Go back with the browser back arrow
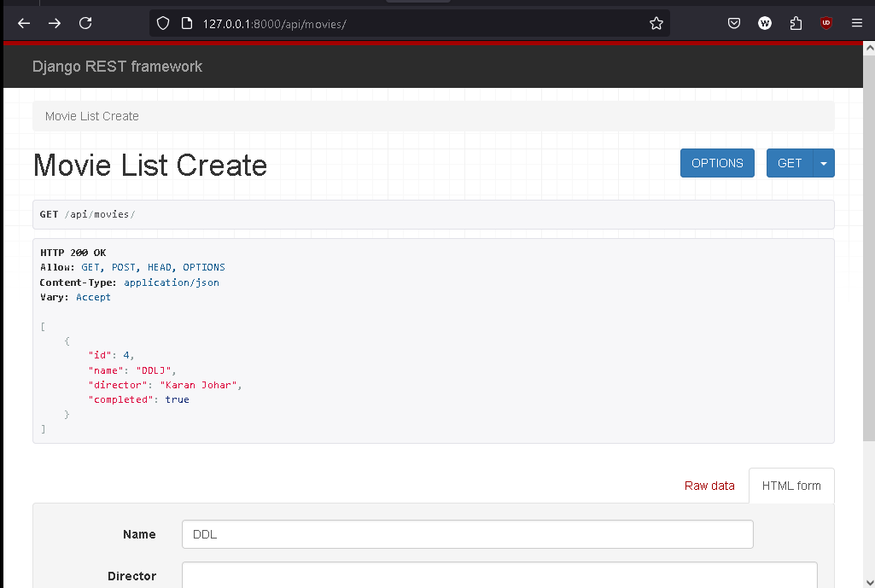Viewport: 875px width, 588px height. coord(23,23)
